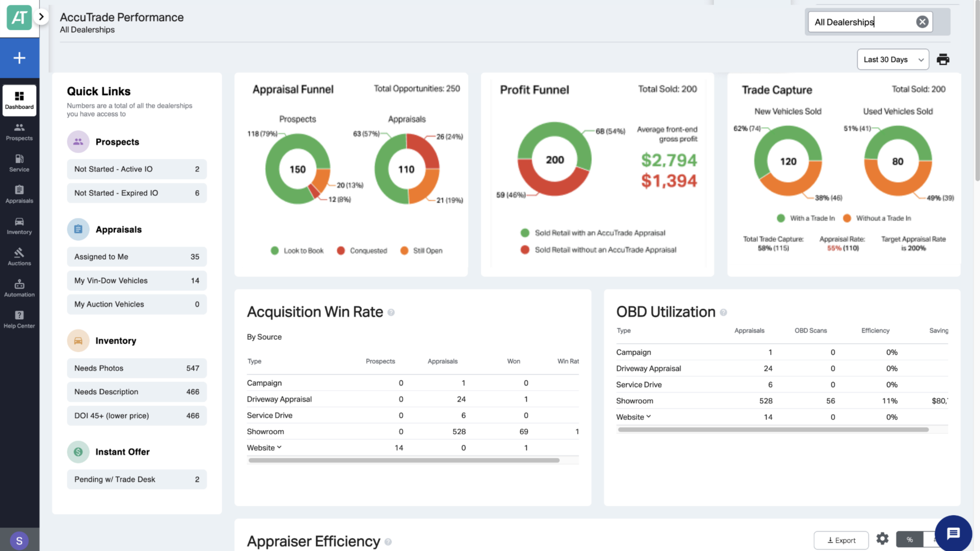Click Campaign row in Acquisition Win Rate
Screen dimensions: 980x551
coord(413,383)
